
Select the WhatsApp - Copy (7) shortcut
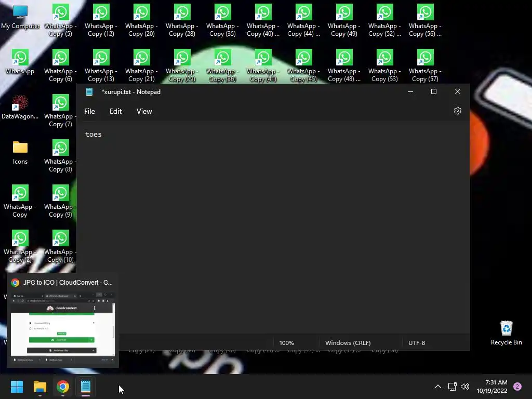(60, 111)
